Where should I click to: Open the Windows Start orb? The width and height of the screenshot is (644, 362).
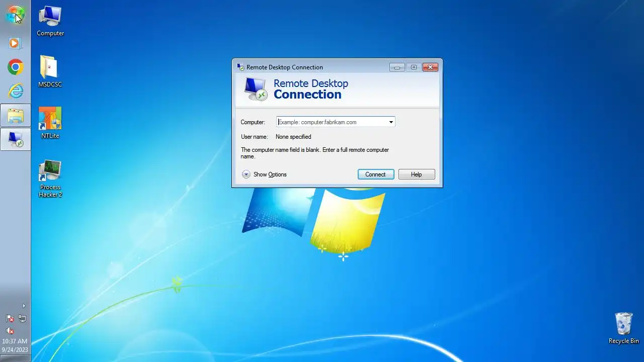(15, 15)
